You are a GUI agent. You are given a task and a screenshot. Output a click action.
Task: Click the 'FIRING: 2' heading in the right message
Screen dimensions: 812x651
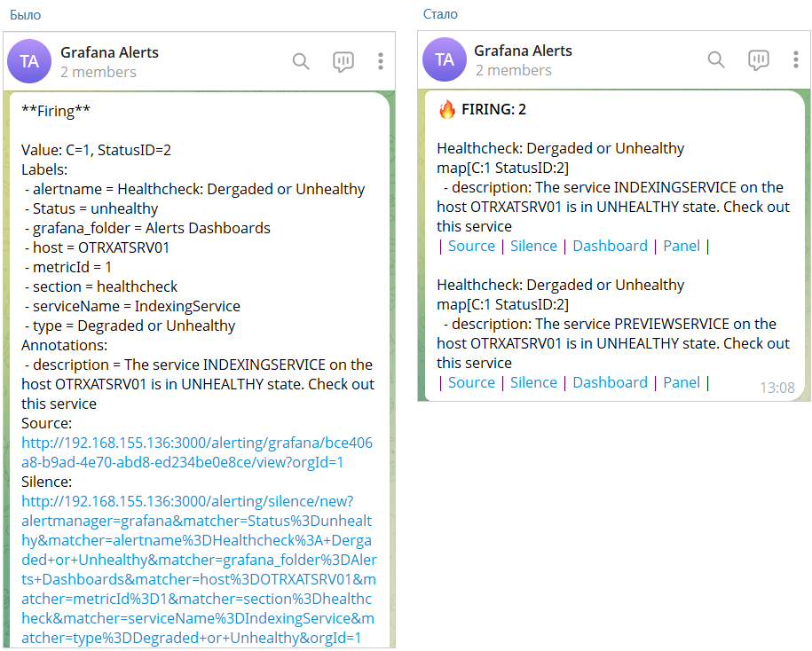[x=493, y=110]
